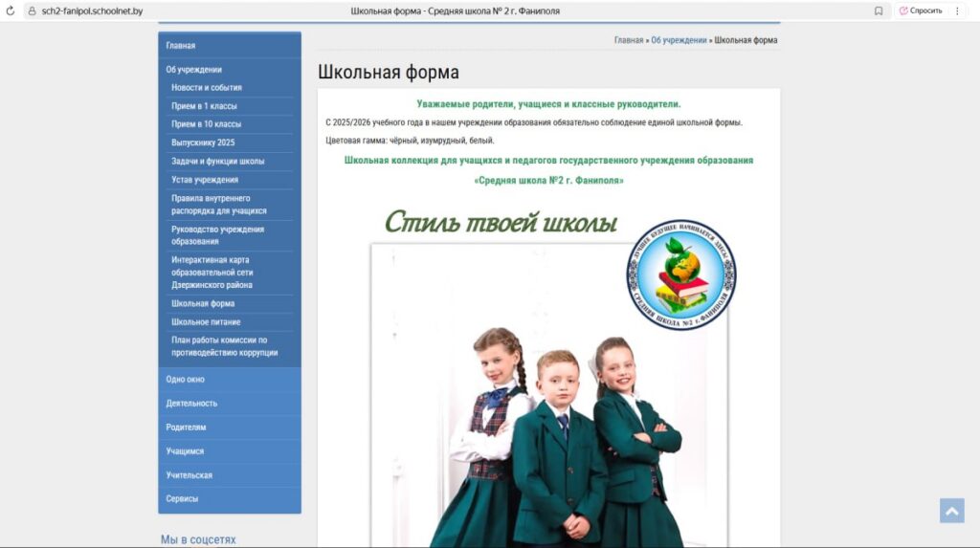
Task: Click the scroll-to-top arrow button
Action: pos(951,511)
